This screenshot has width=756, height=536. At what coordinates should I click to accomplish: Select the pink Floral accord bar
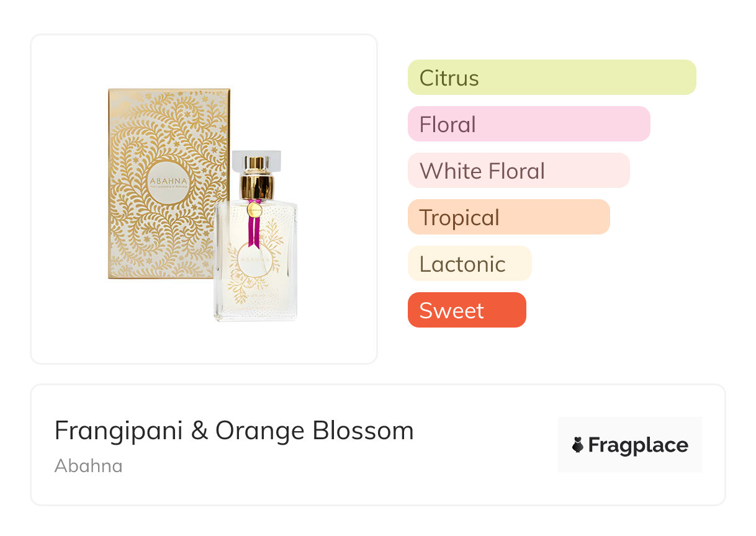click(x=528, y=124)
